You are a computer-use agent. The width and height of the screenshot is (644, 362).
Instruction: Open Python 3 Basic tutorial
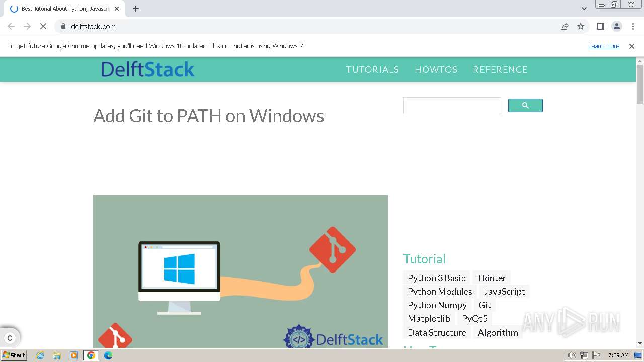[436, 278]
